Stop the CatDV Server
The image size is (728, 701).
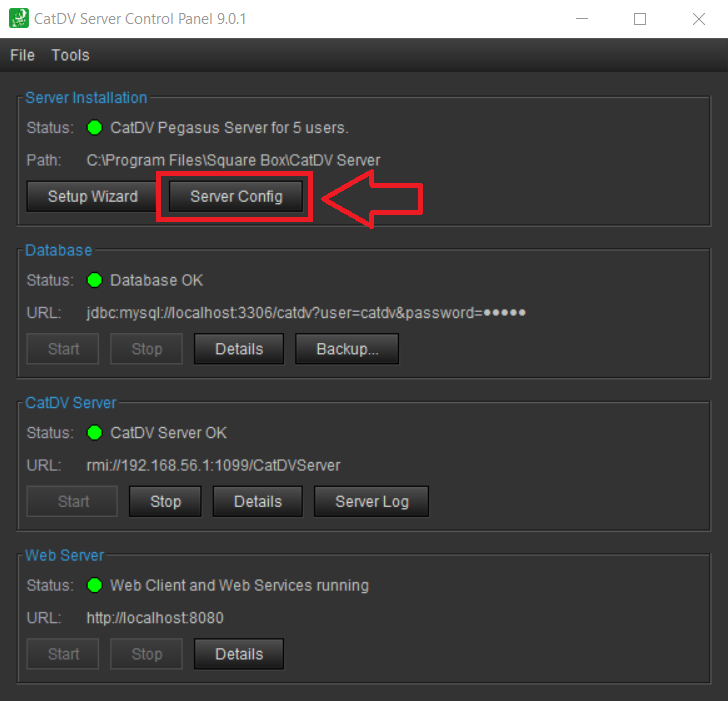(x=165, y=501)
